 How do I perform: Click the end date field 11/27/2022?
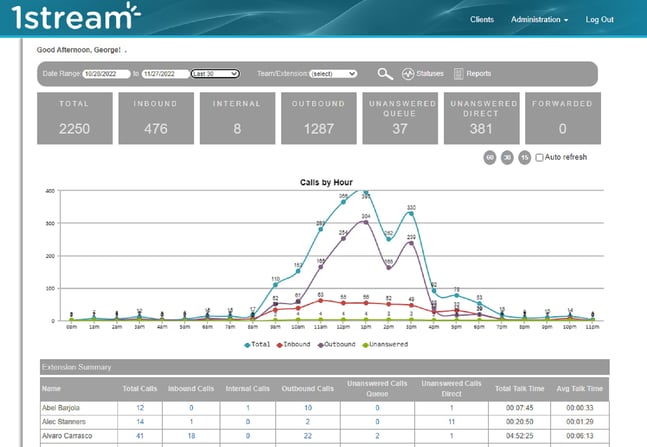(x=165, y=74)
